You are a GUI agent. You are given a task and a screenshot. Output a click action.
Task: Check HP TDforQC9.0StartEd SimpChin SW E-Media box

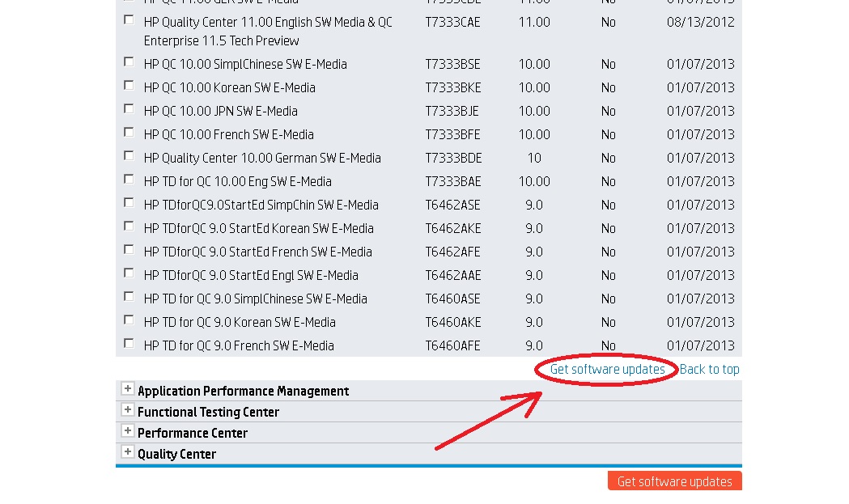pos(129,202)
